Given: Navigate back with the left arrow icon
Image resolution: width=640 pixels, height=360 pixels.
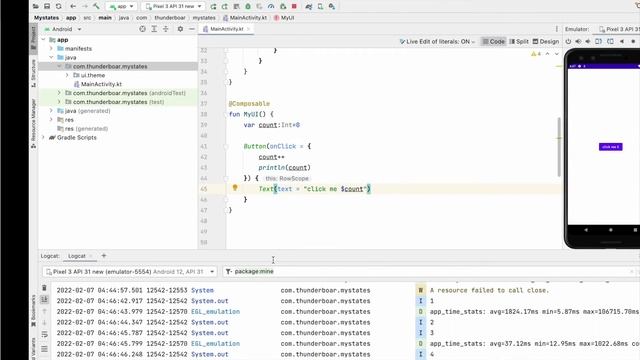Looking at the screenshot, I should pyautogui.click(x=73, y=7).
